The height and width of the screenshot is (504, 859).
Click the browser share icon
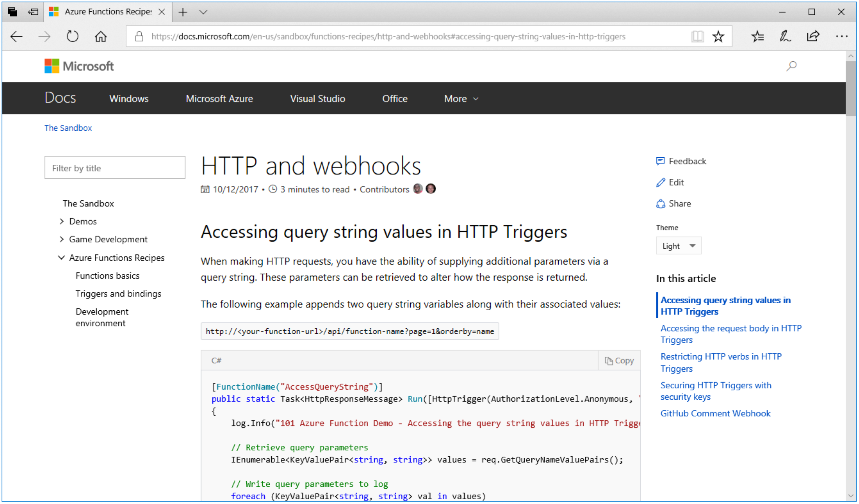pos(813,36)
